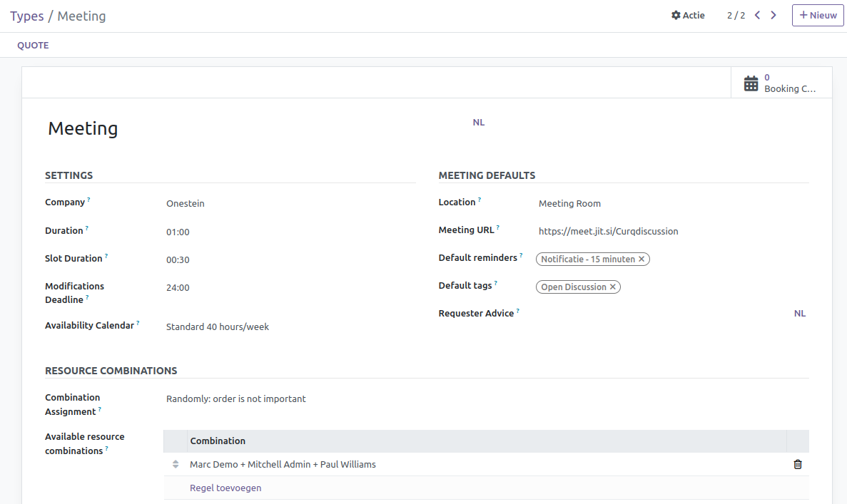Click help tooltip next to Company
Viewport: 847px width, 504px height.
pos(89,200)
